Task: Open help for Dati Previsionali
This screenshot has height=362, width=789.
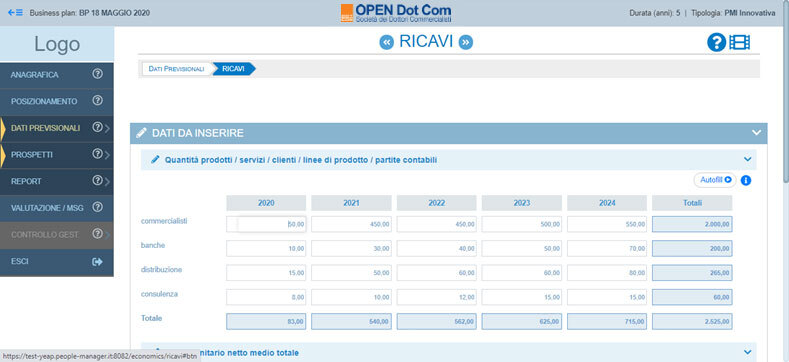Action: (x=98, y=127)
